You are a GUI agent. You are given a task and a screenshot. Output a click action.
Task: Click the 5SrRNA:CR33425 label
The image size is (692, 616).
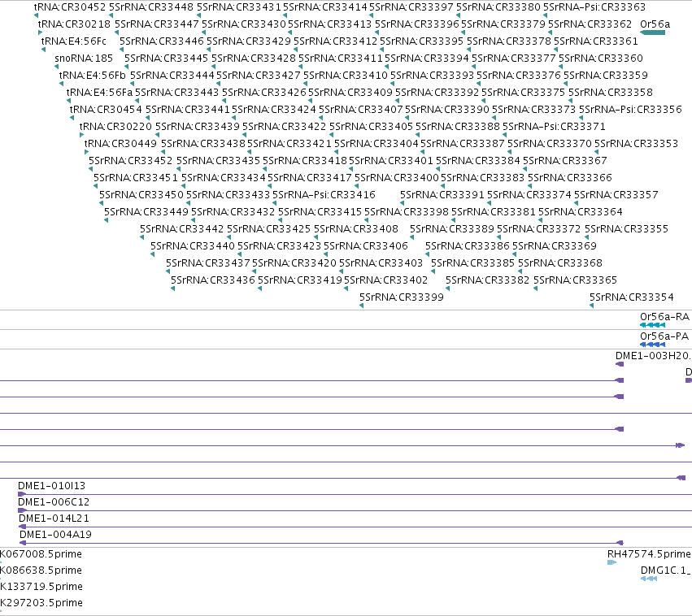(x=269, y=229)
